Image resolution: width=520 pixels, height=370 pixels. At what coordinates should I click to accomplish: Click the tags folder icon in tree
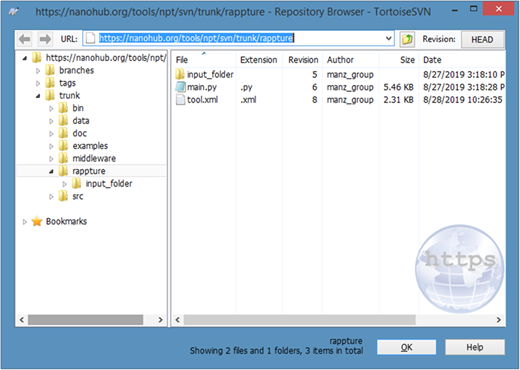pyautogui.click(x=50, y=83)
